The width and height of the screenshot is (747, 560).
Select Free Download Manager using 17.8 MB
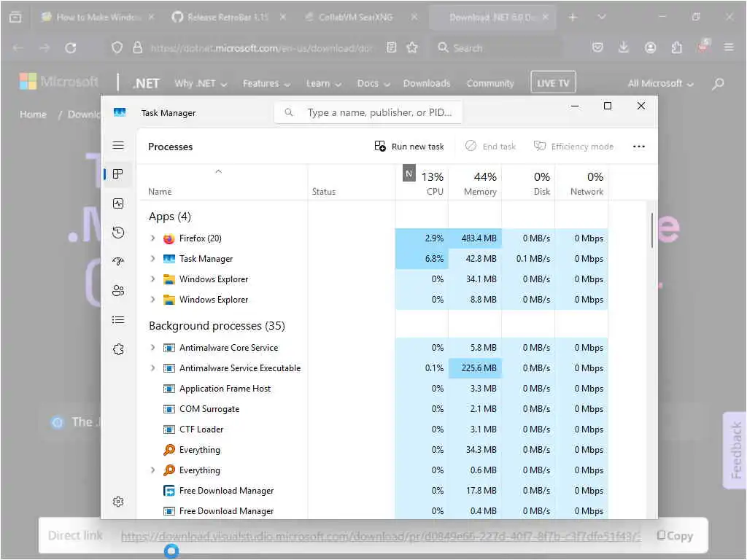[374, 491]
